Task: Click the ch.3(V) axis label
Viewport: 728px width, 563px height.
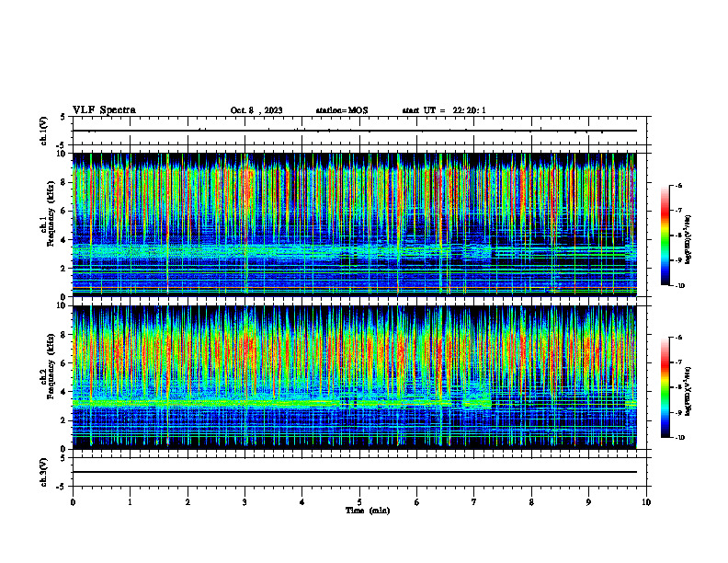Action: tap(44, 472)
